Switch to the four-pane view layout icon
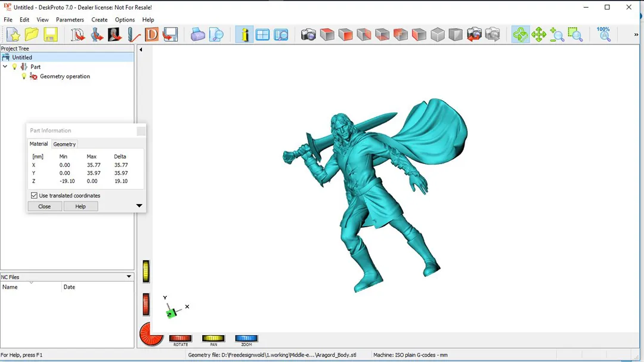Screen dimensions: 644x362 262,35
